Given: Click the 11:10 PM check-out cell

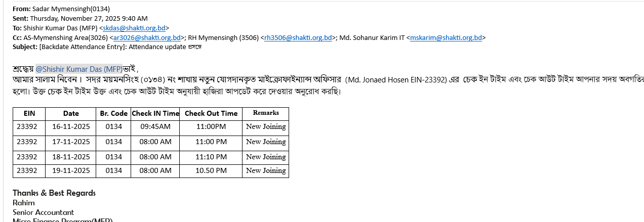Looking at the screenshot, I should coord(211,157).
